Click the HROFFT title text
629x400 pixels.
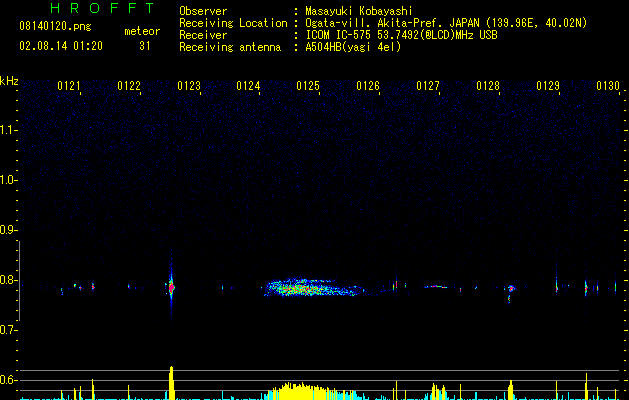pos(103,8)
